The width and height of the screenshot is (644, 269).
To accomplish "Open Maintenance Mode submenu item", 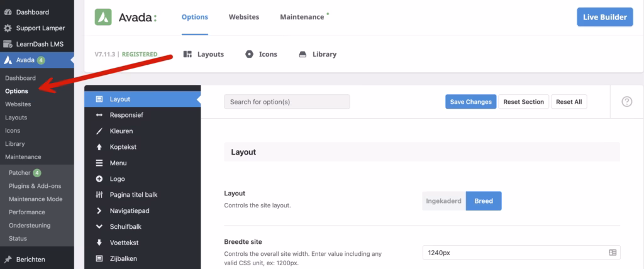I will point(35,199).
